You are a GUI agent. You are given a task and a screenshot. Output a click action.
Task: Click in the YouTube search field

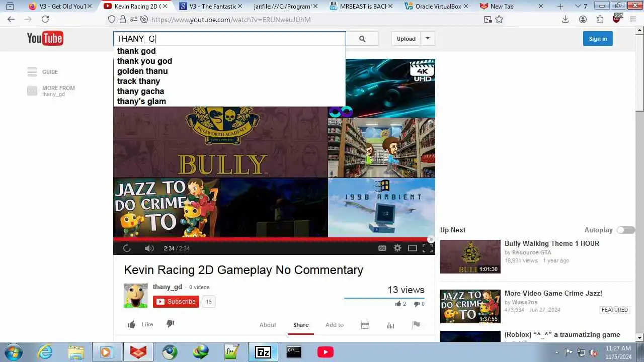tap(229, 39)
